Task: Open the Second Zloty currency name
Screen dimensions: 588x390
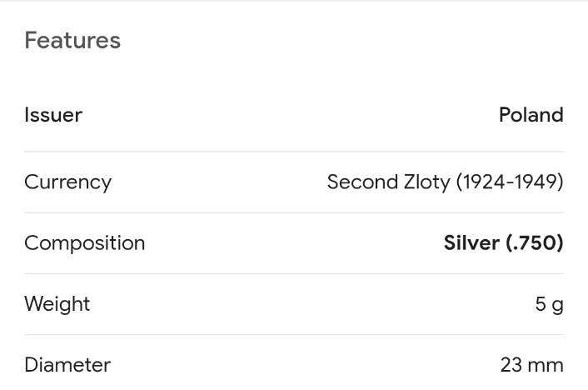Action: pyautogui.click(x=388, y=182)
